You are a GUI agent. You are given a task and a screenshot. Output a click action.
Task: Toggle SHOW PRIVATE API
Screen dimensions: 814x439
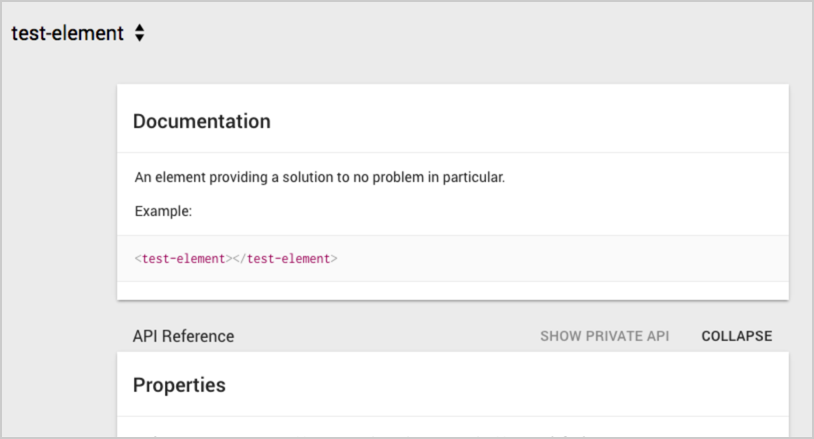[x=604, y=336]
